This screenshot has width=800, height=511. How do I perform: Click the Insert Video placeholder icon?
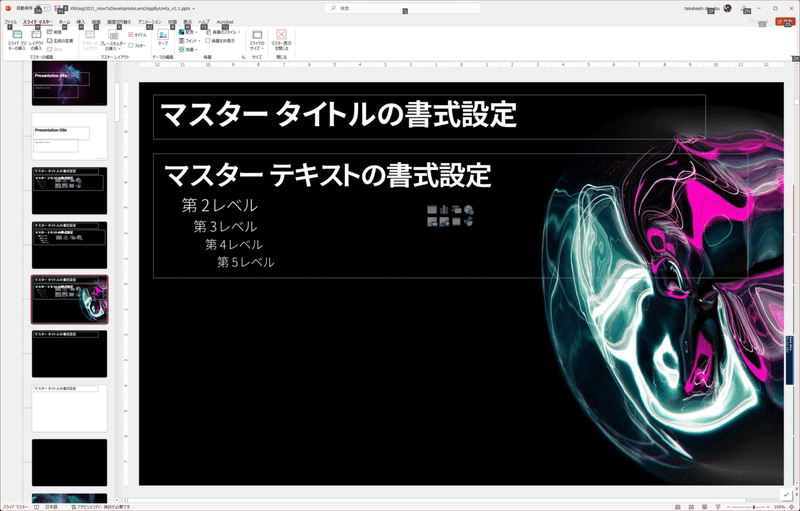(x=456, y=221)
